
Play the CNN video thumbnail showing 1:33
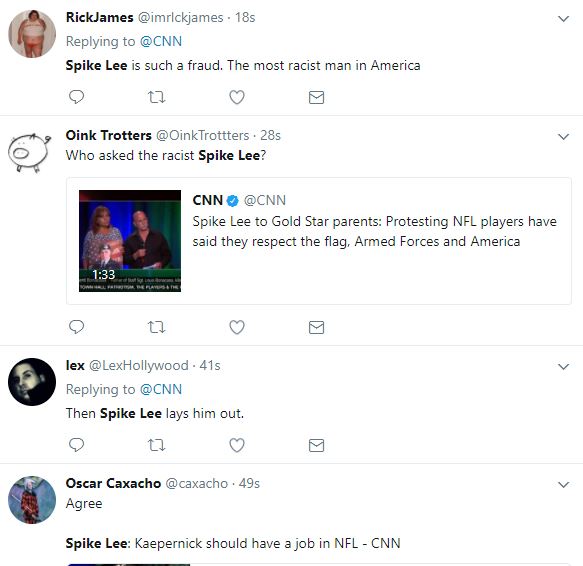coord(130,241)
